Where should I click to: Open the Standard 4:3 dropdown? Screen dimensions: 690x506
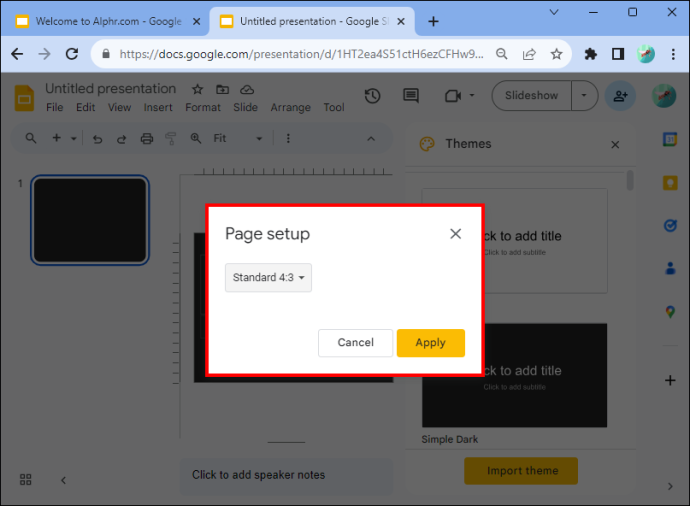point(268,278)
